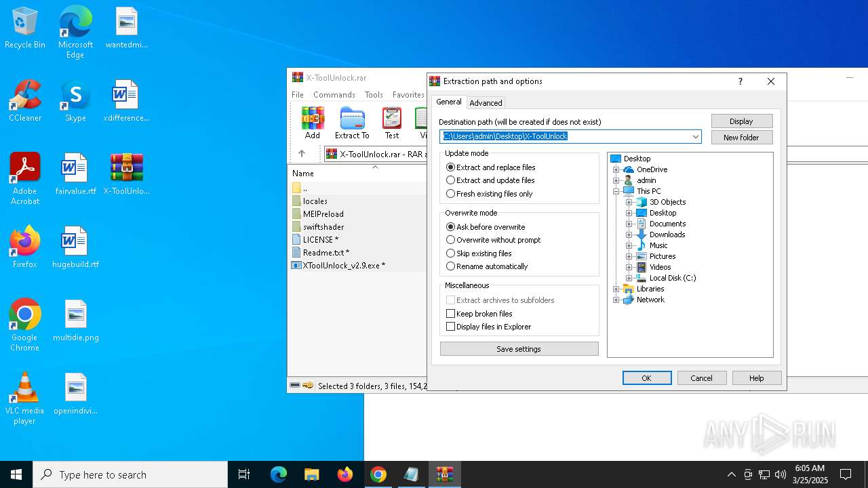This screenshot has width=868, height=488.
Task: Expand the Libraries tree node
Action: click(616, 289)
